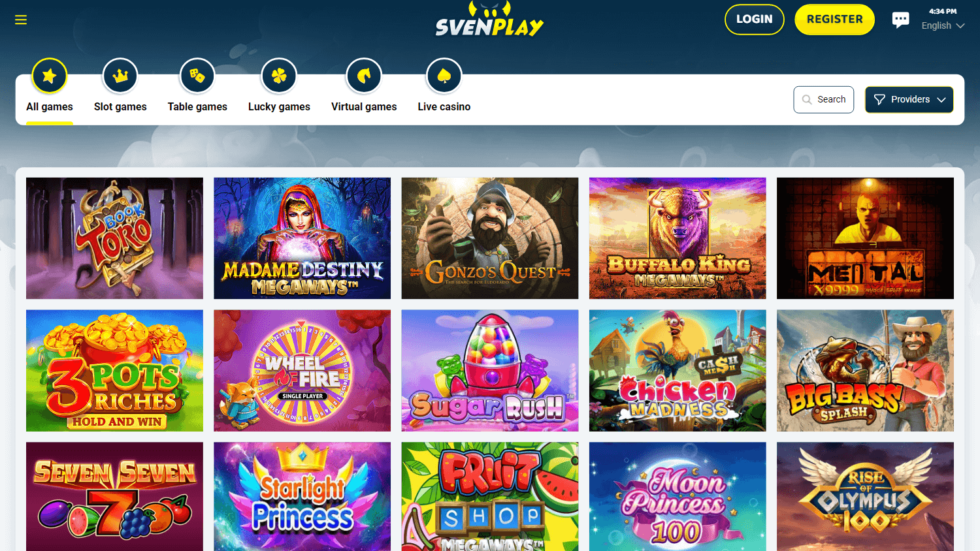Open the Gonzo's Quest game thumbnail

(x=490, y=238)
